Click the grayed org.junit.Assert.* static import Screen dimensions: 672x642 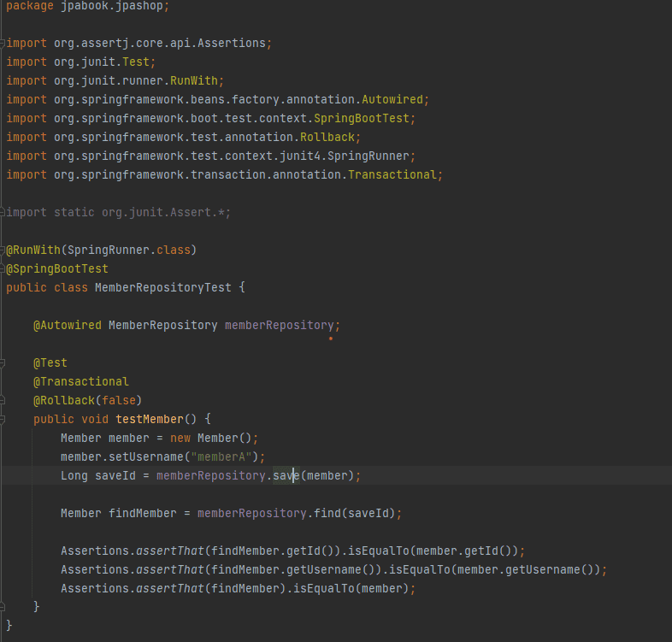click(162, 213)
